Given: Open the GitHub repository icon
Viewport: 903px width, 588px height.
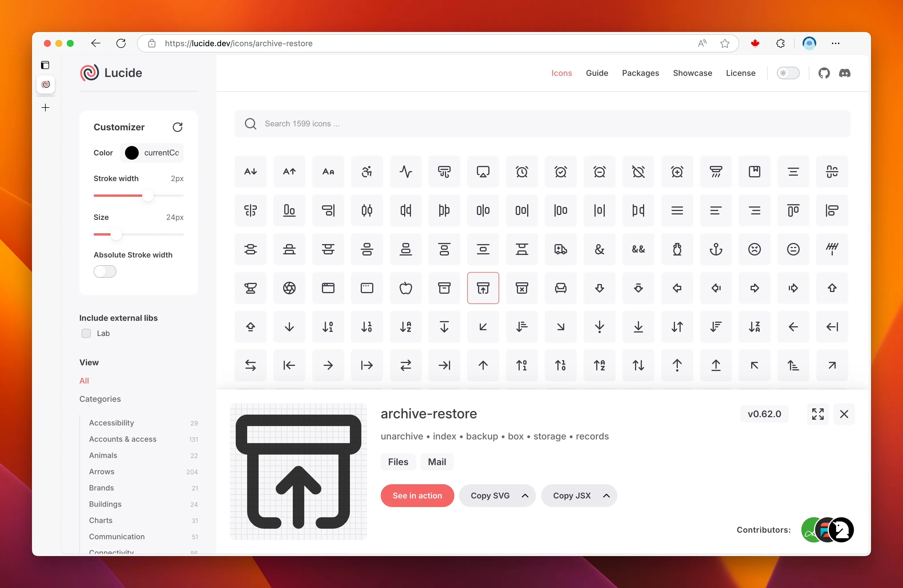Looking at the screenshot, I should [x=824, y=73].
